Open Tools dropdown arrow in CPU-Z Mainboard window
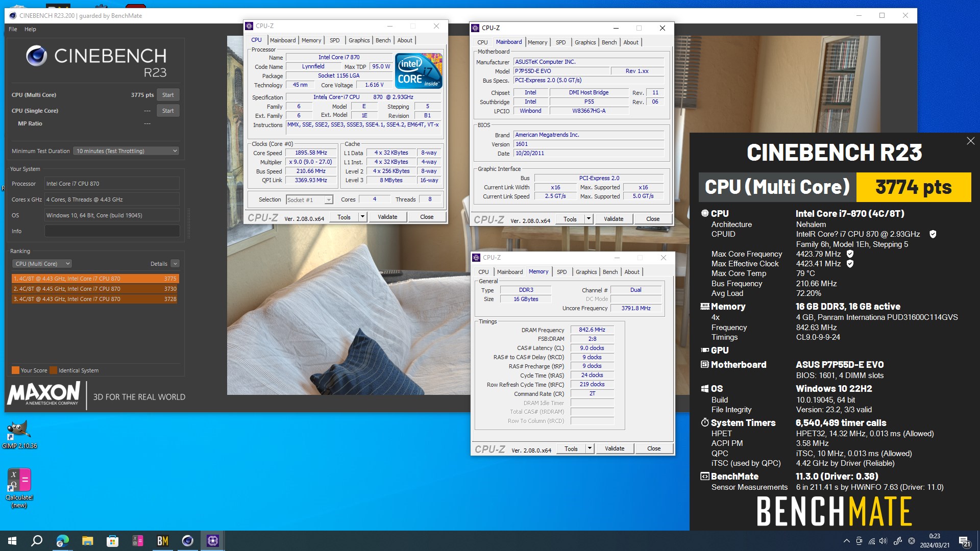980x551 pixels. point(589,219)
